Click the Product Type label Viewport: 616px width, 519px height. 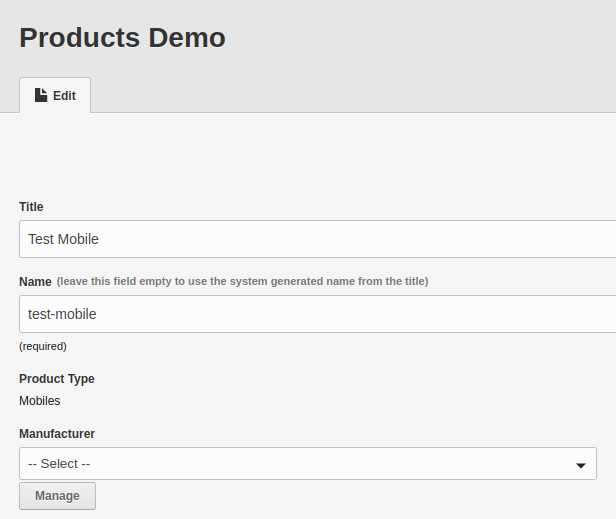(x=57, y=379)
